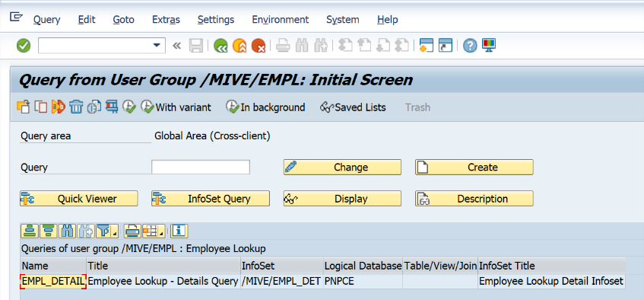Click the Create New Session icon

[427, 46]
